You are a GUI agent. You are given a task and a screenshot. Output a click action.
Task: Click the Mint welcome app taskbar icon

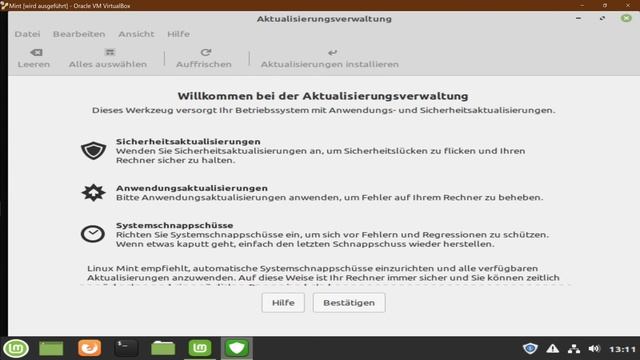coord(200,348)
